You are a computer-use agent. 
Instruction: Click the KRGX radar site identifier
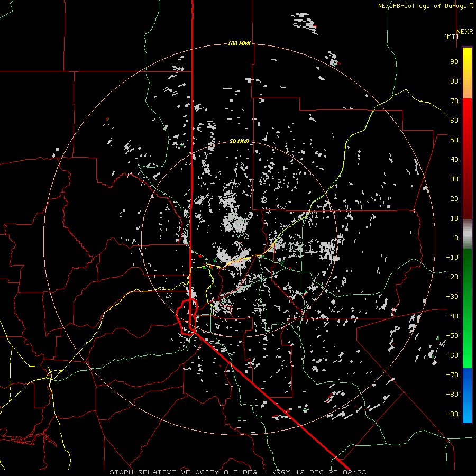pyautogui.click(x=280, y=472)
